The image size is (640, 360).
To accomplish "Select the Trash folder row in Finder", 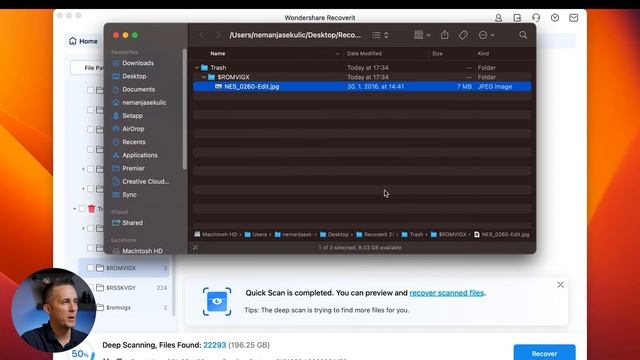I will [x=362, y=68].
